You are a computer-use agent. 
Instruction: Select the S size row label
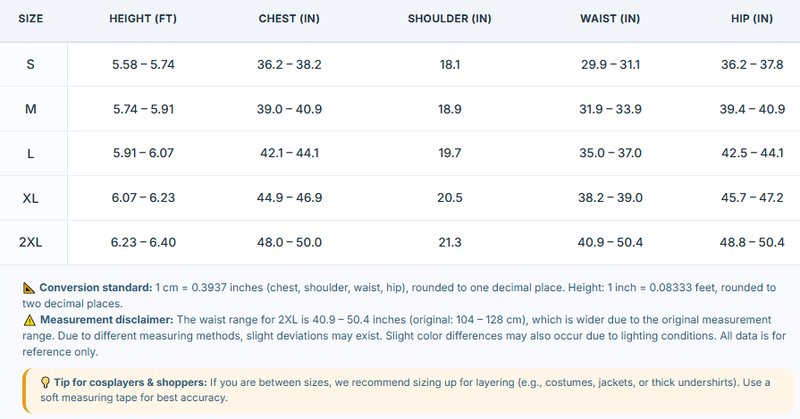pyautogui.click(x=31, y=64)
